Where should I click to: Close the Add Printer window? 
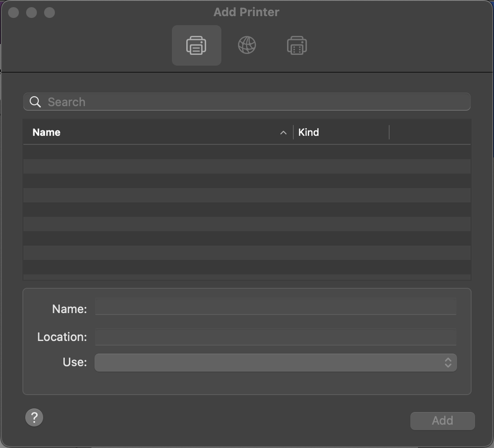coord(14,12)
